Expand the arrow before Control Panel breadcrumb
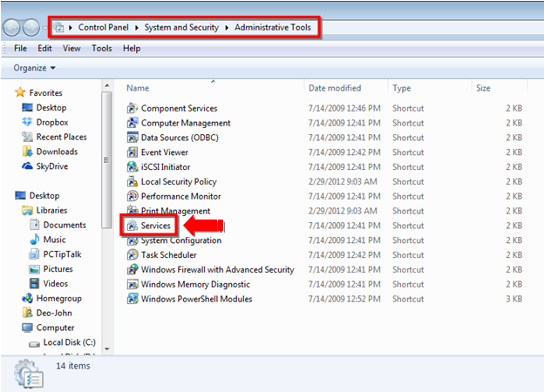Viewport: 544px width, 392px height. 71,27
